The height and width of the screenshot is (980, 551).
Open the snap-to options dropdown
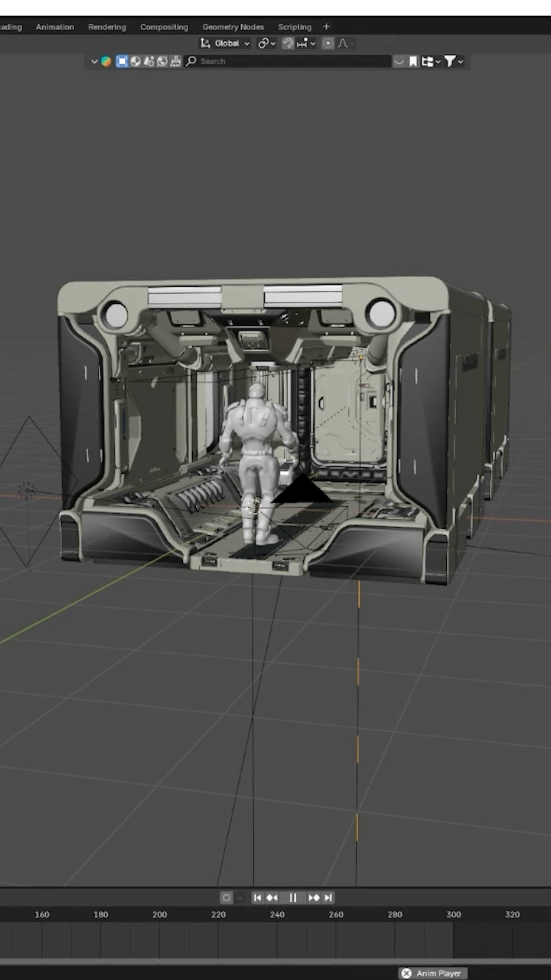click(306, 44)
